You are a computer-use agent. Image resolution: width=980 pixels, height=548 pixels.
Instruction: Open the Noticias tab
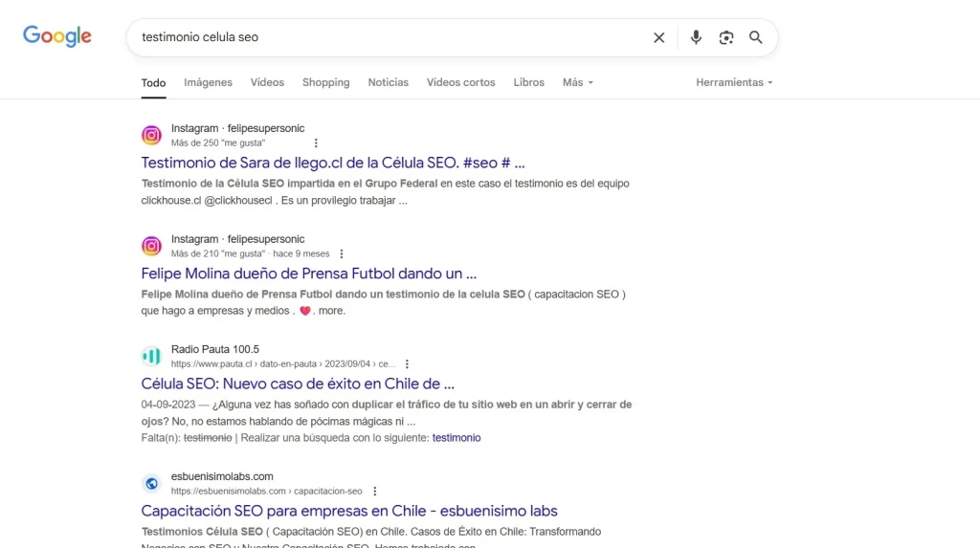pos(389,82)
